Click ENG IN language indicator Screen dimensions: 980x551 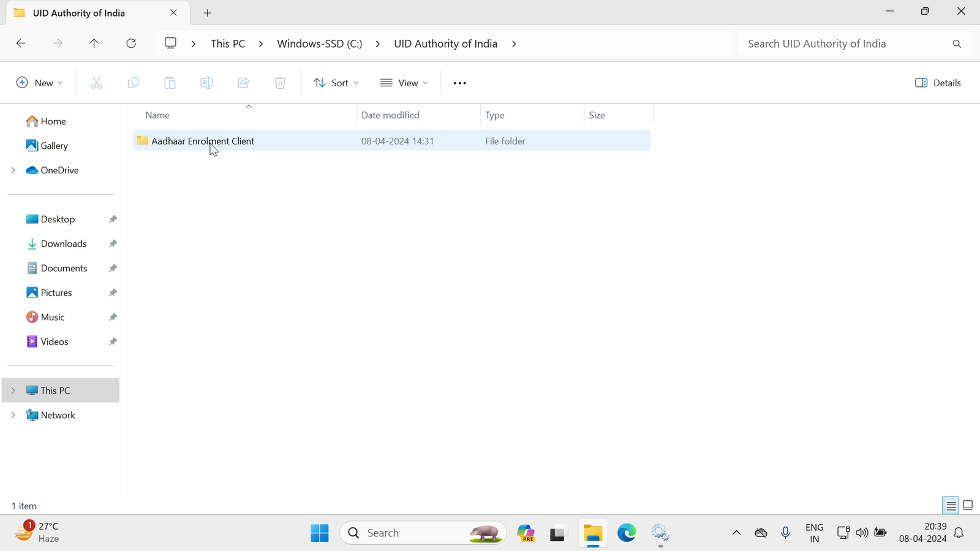pos(814,533)
